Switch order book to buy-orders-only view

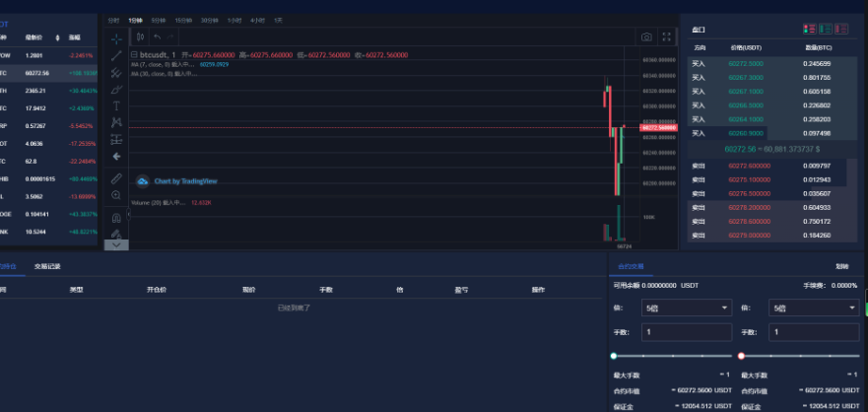(x=826, y=30)
